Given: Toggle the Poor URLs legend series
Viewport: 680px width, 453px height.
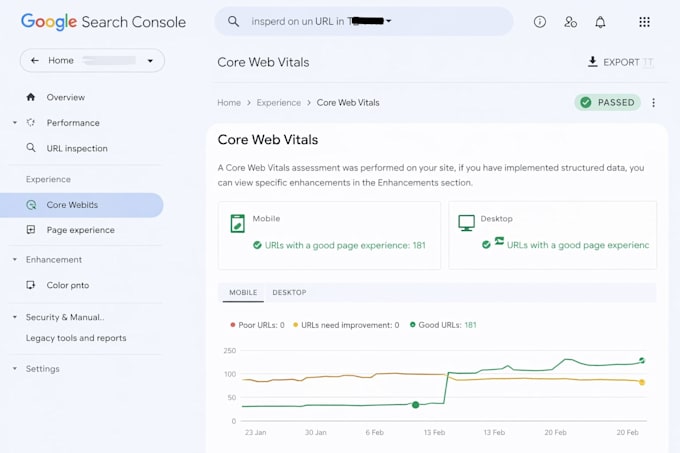Looking at the screenshot, I should (258, 325).
